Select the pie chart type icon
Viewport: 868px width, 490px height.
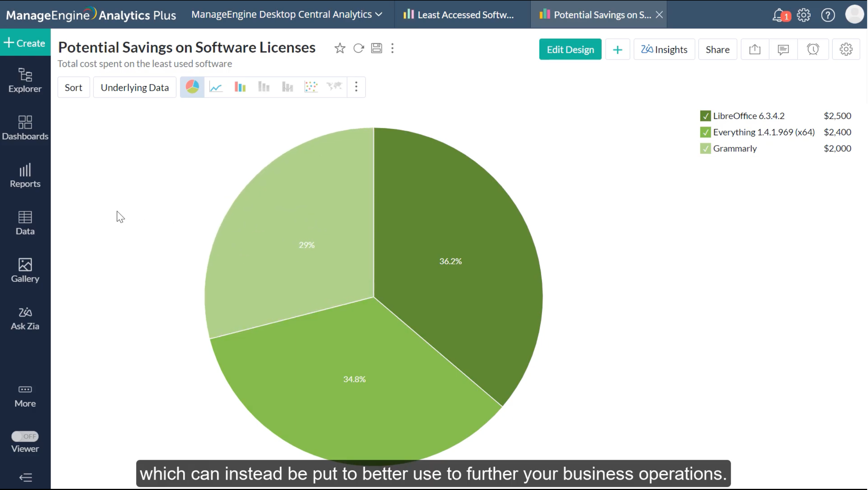pyautogui.click(x=192, y=87)
